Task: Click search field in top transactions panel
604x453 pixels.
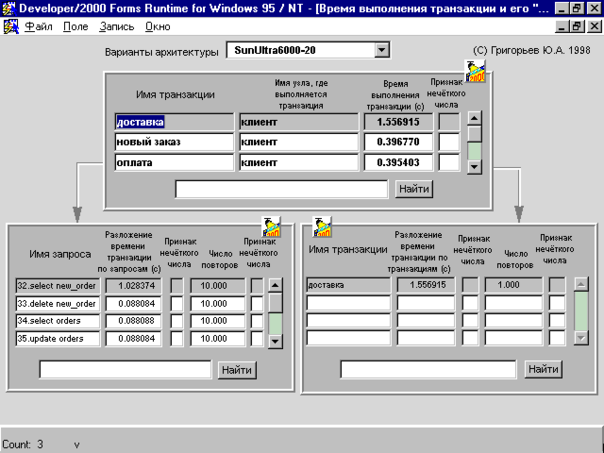Action: (x=281, y=189)
